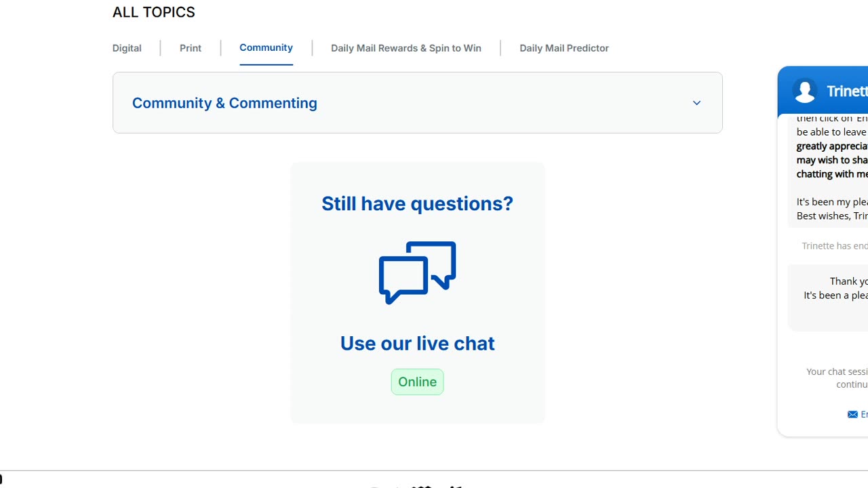Screen dimensions: 868x488
Task: Expand Community & Commenting chevron arrow
Action: coord(696,103)
